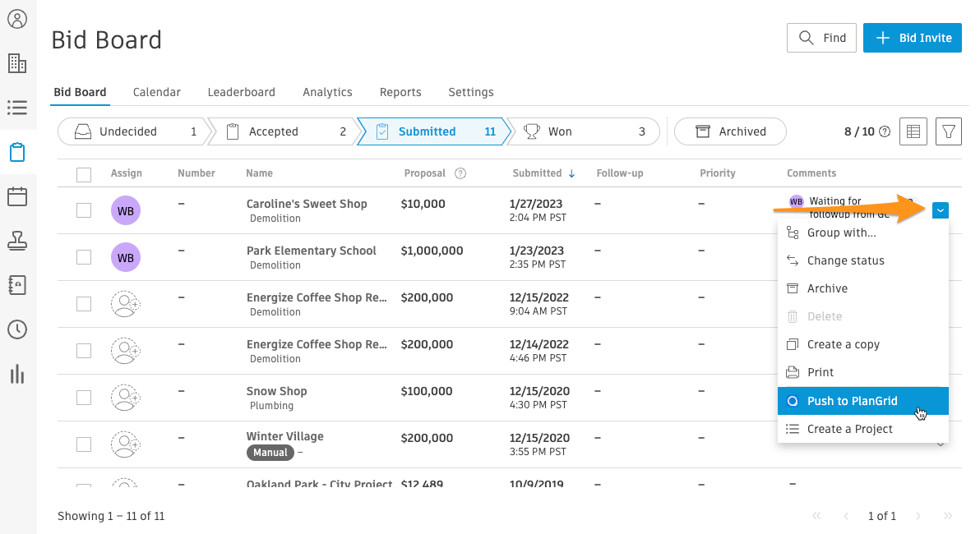Open the calendar icon in sidebar
The image size is (980, 534).
pyautogui.click(x=17, y=196)
